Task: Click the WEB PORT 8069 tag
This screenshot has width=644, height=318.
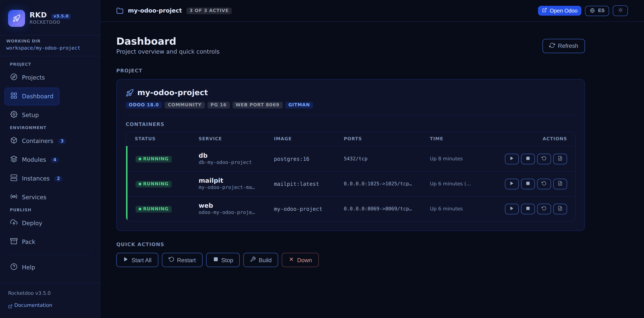Action: (x=257, y=105)
